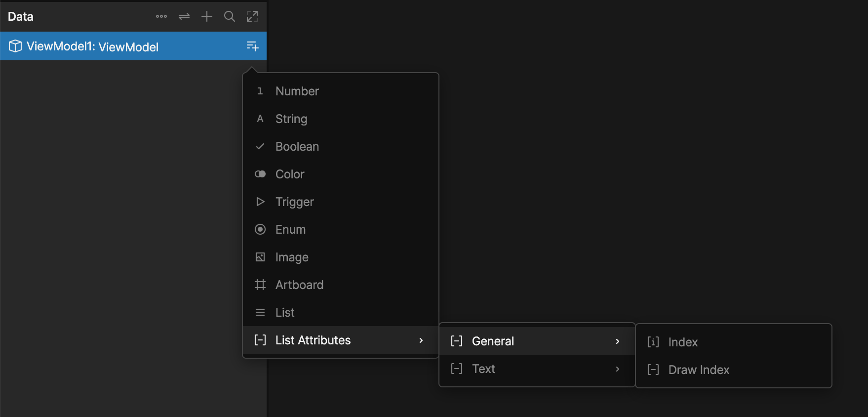This screenshot has width=868, height=417.
Task: Select the Draw Index attribute
Action: (734, 370)
